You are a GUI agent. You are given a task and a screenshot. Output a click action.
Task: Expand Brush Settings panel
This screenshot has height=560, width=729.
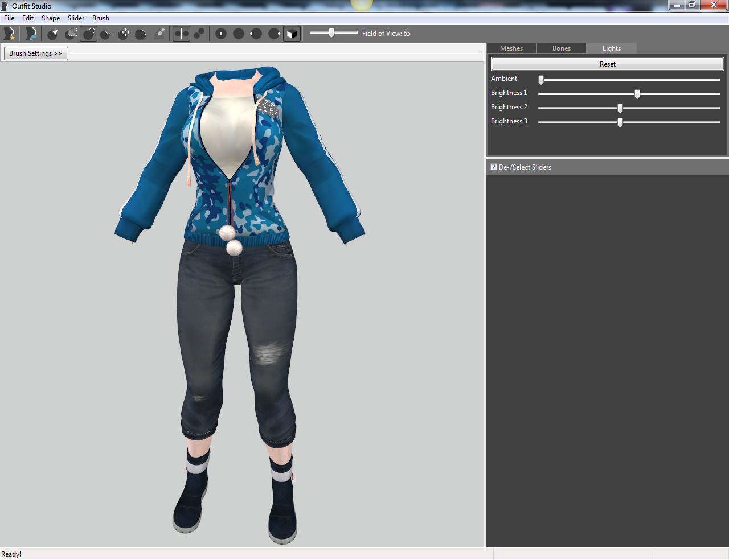(36, 53)
